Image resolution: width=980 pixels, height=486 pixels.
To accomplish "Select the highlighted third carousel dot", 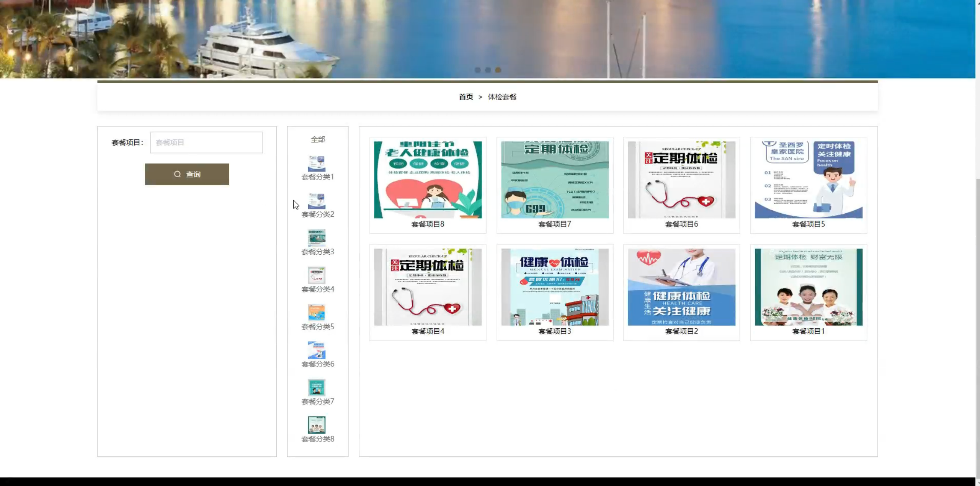I will pyautogui.click(x=498, y=70).
